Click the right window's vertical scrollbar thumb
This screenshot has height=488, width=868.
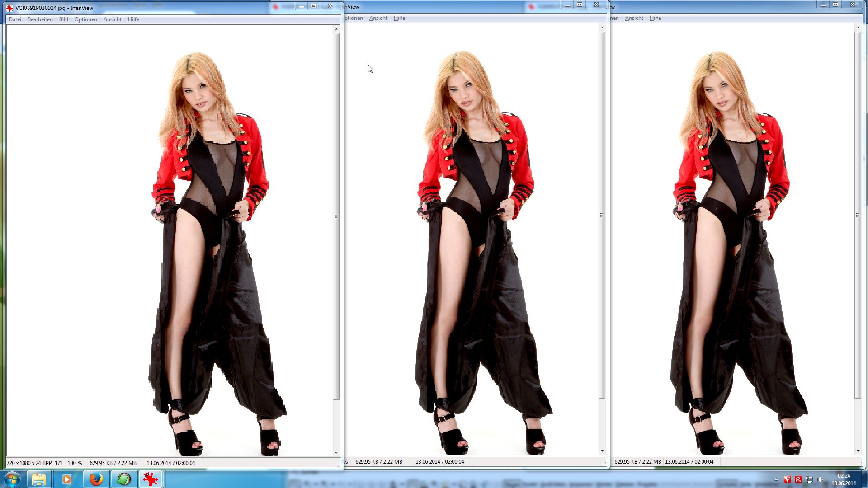(858, 215)
